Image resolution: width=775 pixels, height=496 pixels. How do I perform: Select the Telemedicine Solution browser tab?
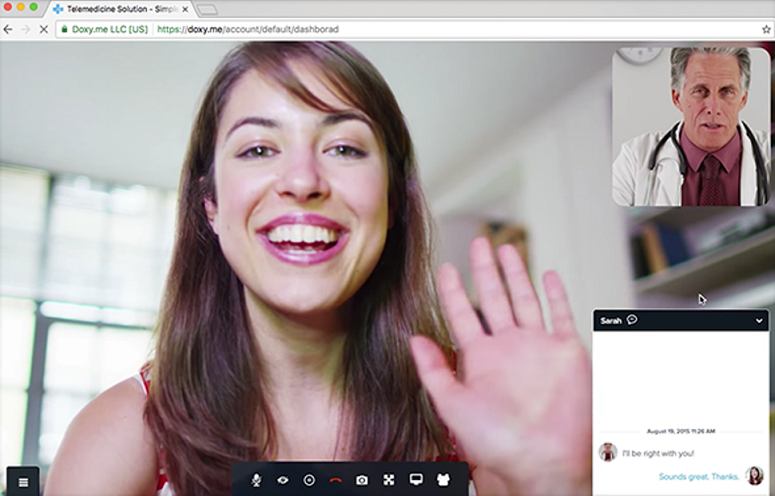(x=119, y=9)
